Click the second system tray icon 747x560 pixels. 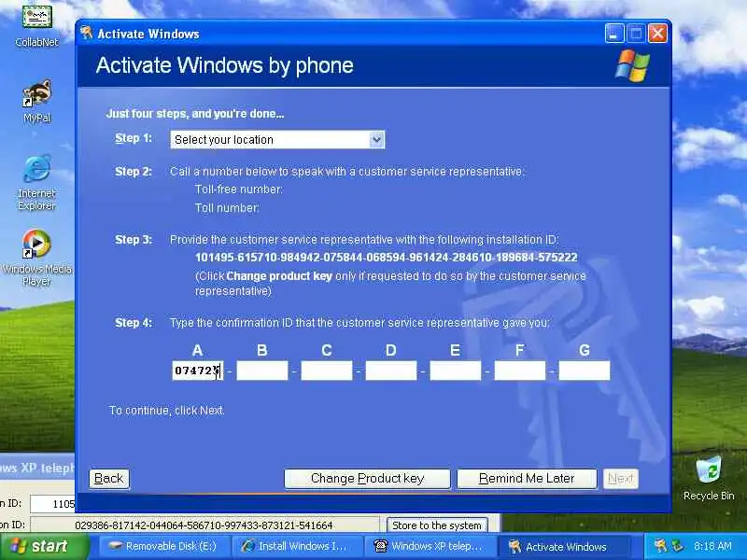click(677, 546)
